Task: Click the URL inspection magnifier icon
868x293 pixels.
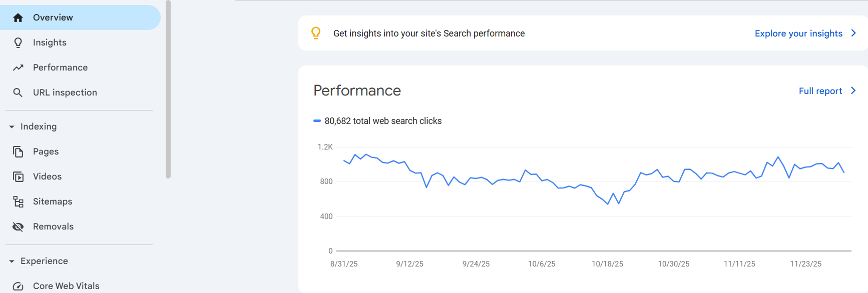Action: (x=18, y=92)
